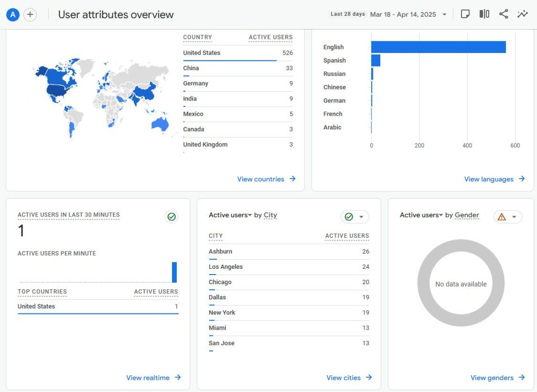The width and height of the screenshot is (537, 392).
Task: Click the arrow next to View countries
Action: (292, 179)
